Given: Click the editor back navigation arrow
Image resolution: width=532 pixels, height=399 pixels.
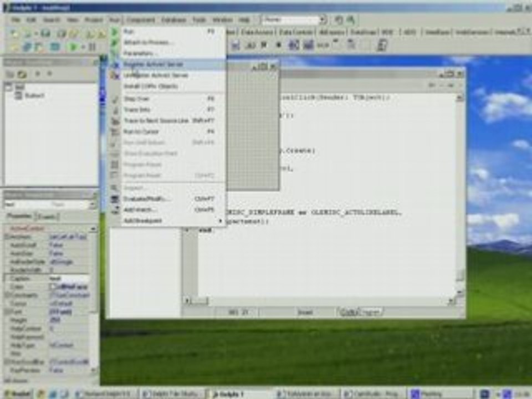Looking at the screenshot, I should [x=432, y=85].
